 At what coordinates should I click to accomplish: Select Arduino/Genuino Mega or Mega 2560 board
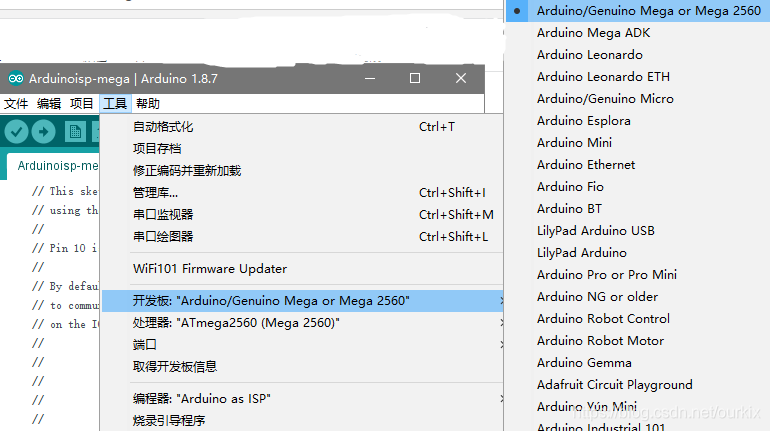coord(638,11)
